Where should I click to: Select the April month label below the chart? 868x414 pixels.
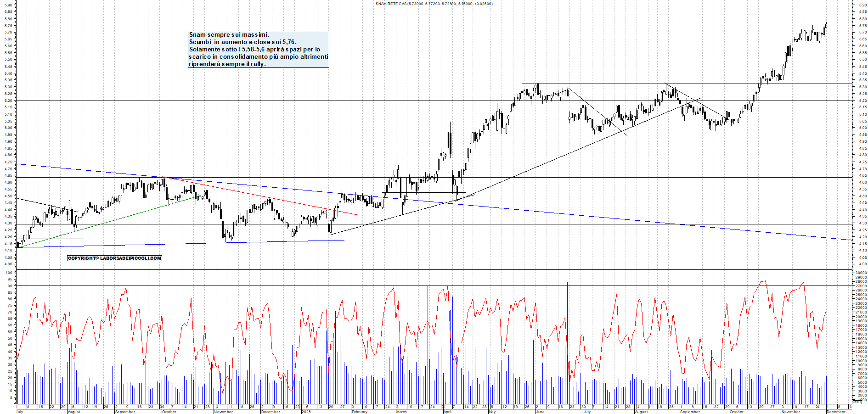(x=447, y=412)
